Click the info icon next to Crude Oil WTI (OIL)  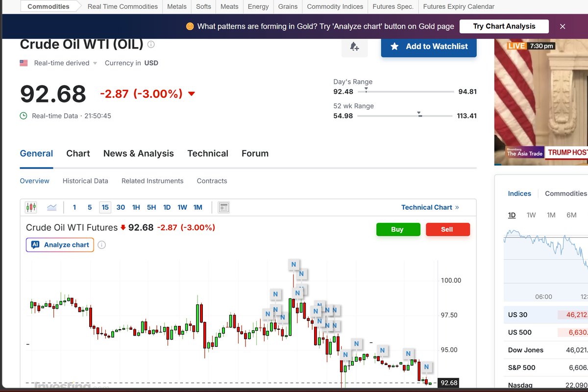151,44
